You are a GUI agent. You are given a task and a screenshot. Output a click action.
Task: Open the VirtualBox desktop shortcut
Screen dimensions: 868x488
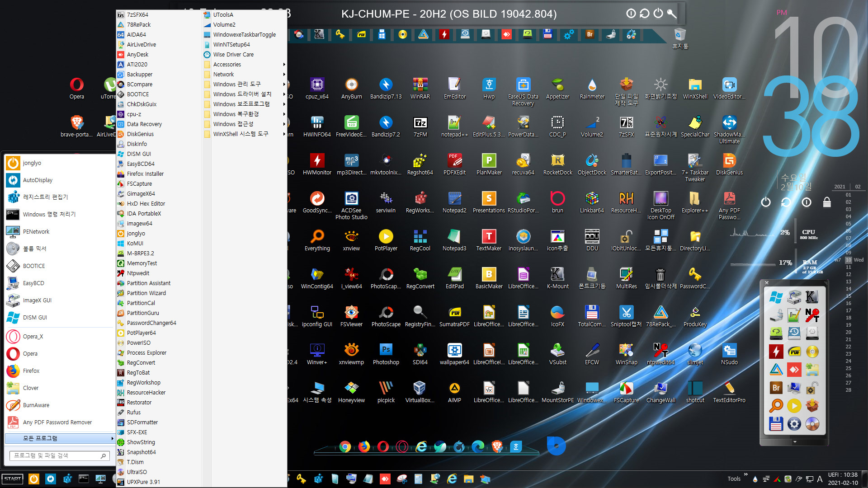pyautogui.click(x=420, y=392)
